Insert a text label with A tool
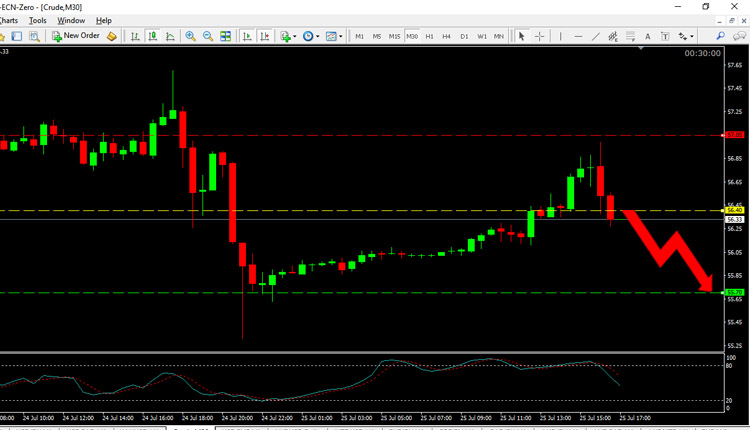The width and height of the screenshot is (750, 430). coord(647,36)
